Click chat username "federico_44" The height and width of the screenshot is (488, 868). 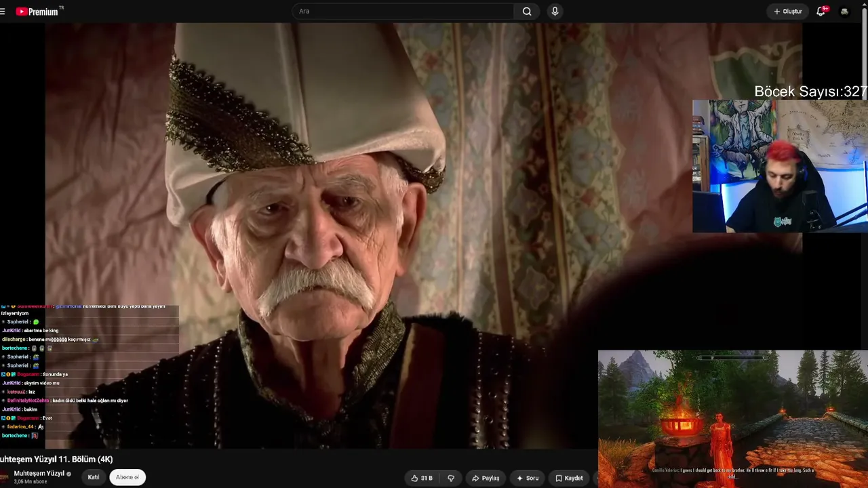coord(20,427)
